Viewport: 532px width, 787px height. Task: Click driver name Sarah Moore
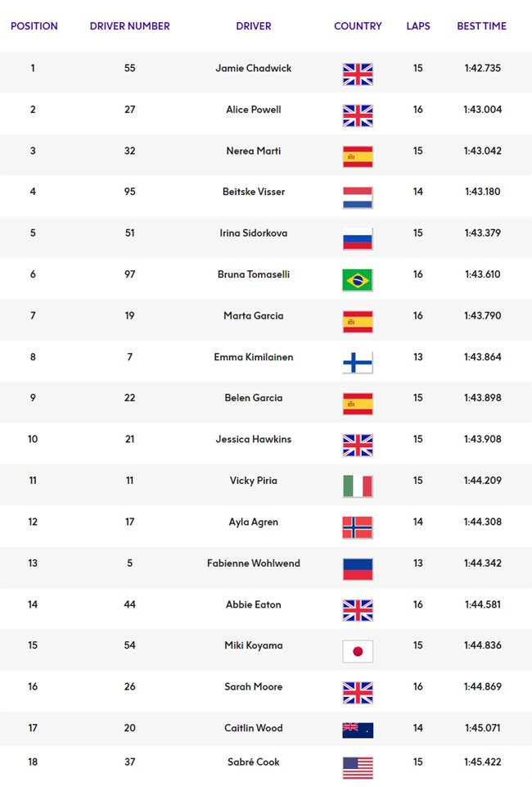coord(254,686)
